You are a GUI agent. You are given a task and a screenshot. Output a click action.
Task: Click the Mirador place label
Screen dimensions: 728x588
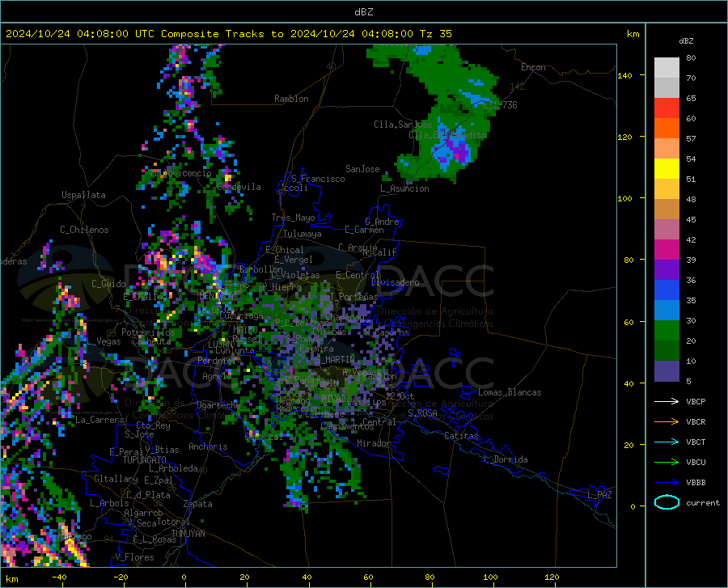click(373, 443)
